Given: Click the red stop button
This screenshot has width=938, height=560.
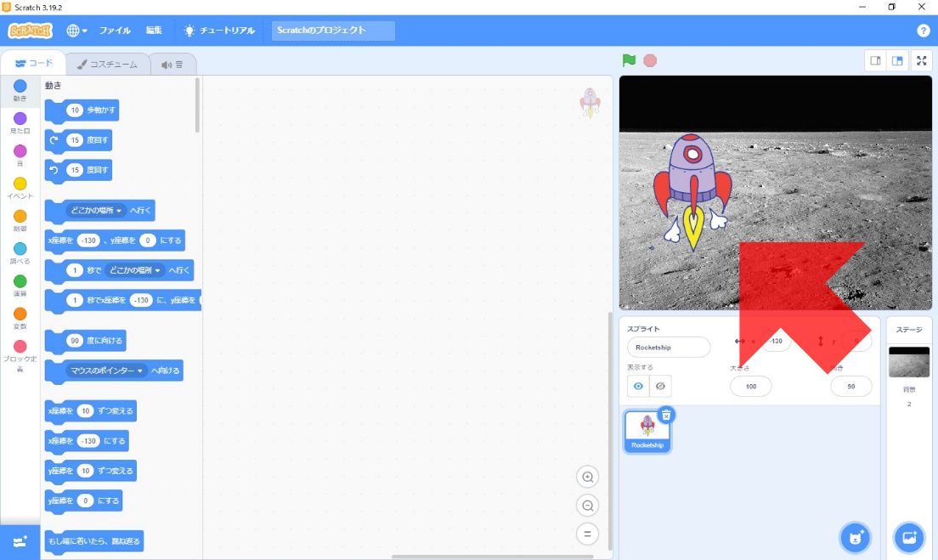Looking at the screenshot, I should (650, 60).
